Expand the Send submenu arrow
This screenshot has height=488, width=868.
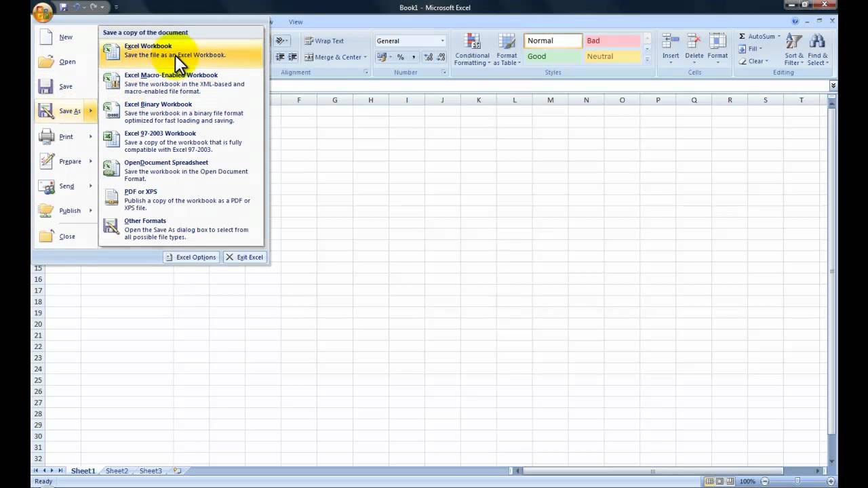point(91,186)
